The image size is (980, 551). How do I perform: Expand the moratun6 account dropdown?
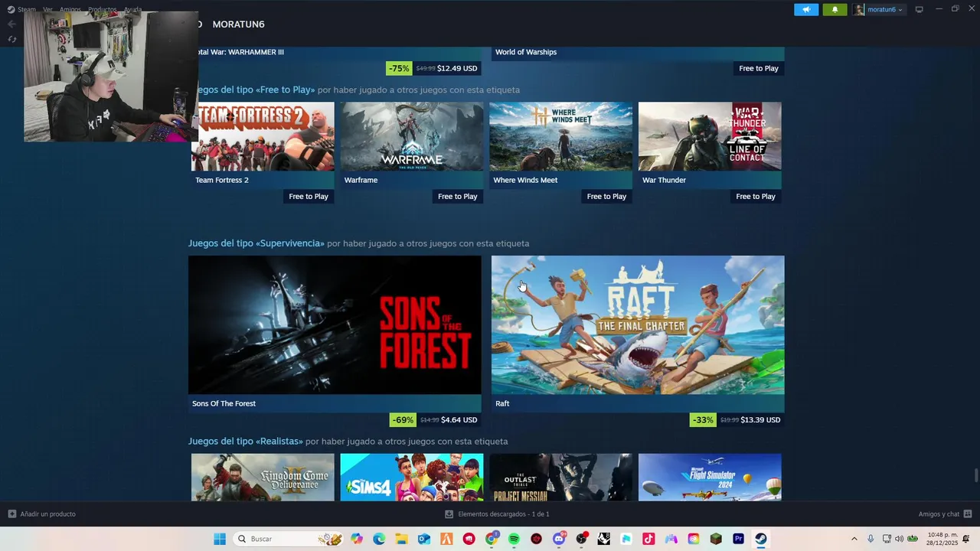(878, 9)
